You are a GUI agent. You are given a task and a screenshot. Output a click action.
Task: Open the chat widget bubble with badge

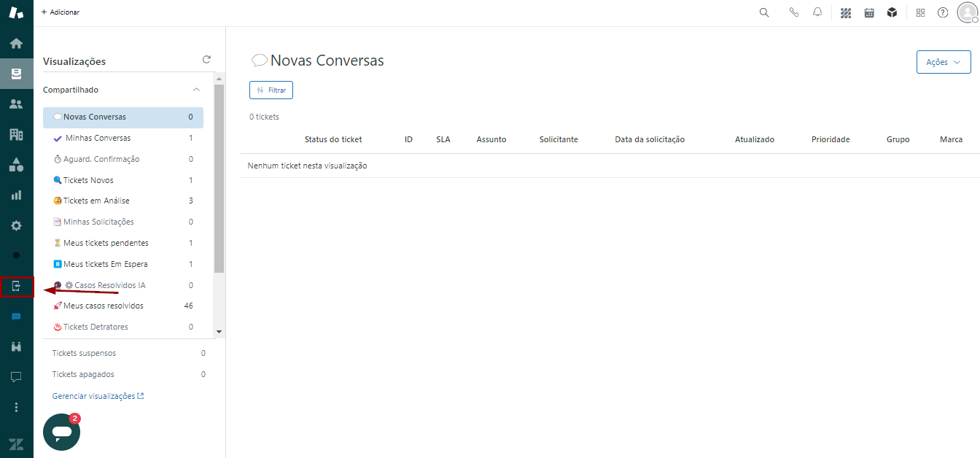coord(61,432)
